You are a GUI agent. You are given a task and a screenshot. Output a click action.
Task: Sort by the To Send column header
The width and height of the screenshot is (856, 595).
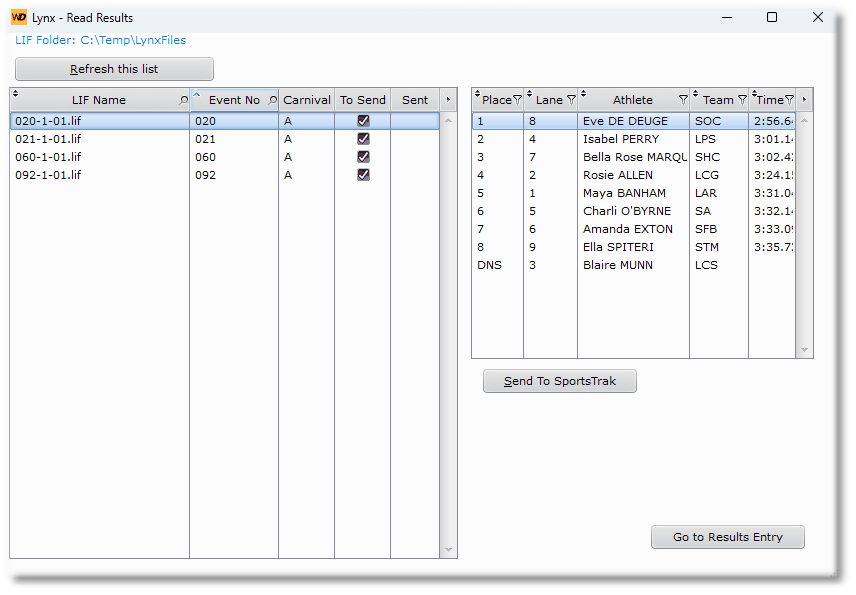[x=362, y=100]
